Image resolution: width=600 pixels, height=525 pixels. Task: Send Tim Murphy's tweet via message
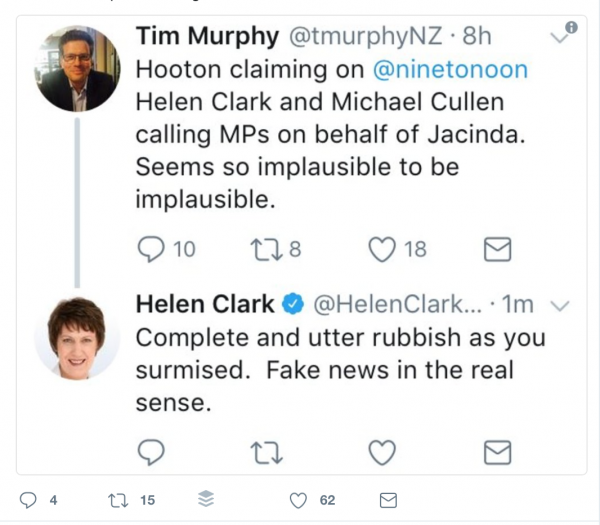(497, 249)
